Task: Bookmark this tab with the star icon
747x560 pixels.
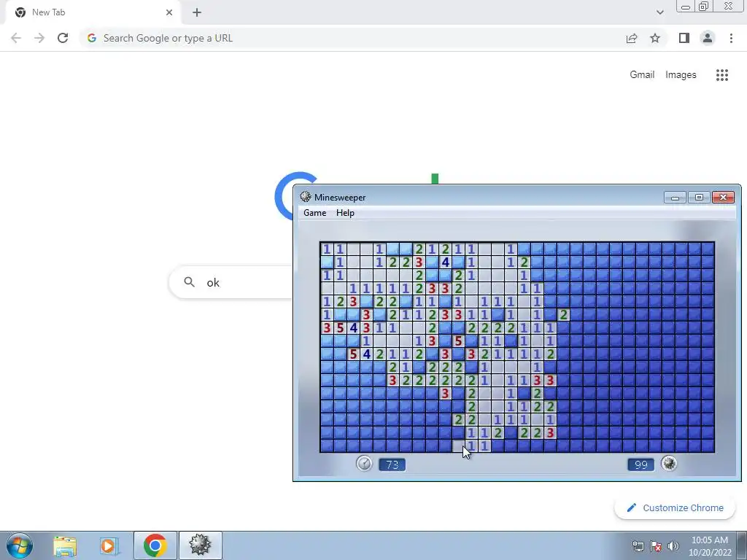Action: (x=655, y=38)
